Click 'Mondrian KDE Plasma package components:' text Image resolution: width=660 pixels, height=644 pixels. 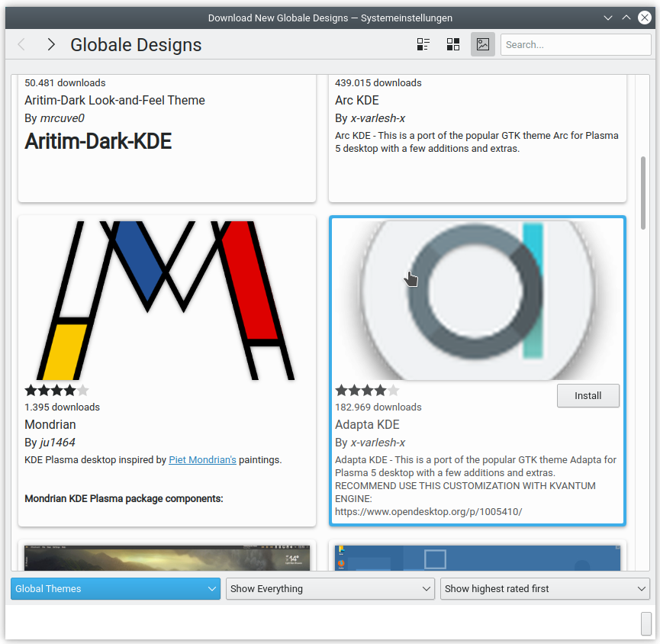click(124, 498)
